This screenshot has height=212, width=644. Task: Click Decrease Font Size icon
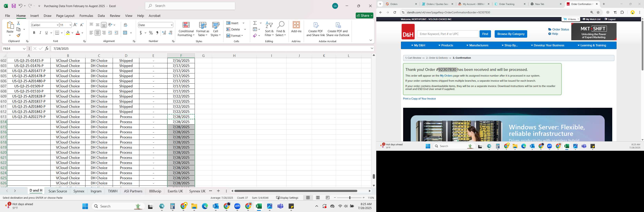82,25
